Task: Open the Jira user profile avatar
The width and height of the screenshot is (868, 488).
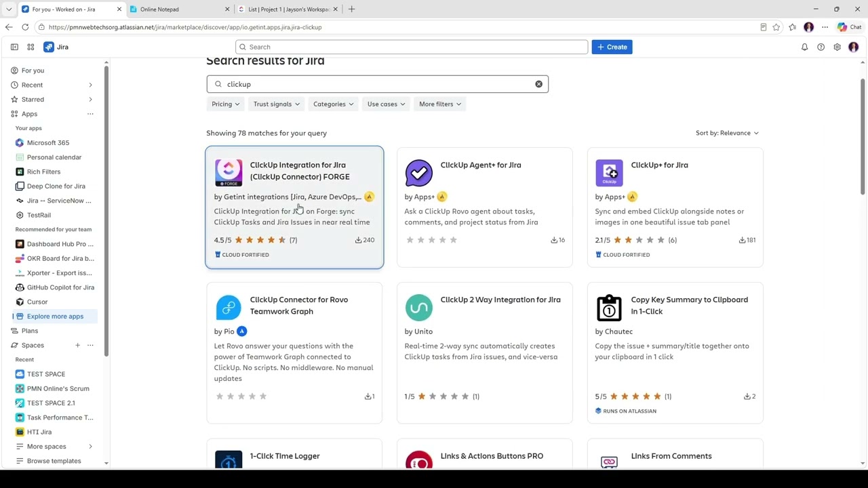Action: 854,47
